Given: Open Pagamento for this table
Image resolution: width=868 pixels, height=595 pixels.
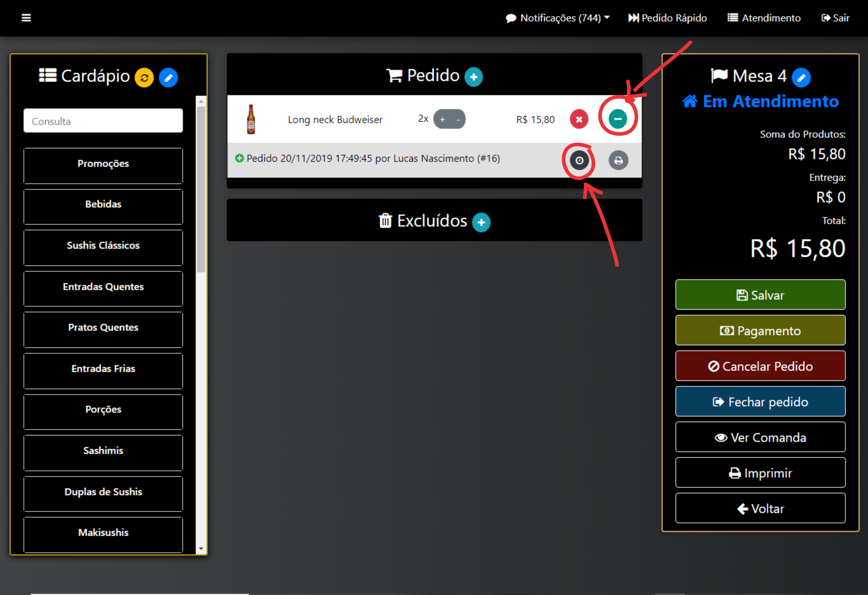Looking at the screenshot, I should [x=760, y=330].
